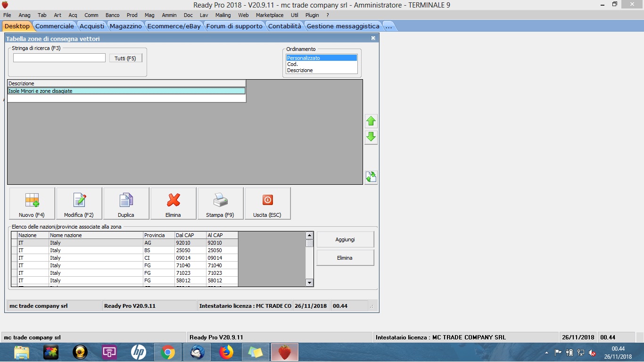Open the Marketplace menu
This screenshot has height=362, width=644.
coord(270,15)
